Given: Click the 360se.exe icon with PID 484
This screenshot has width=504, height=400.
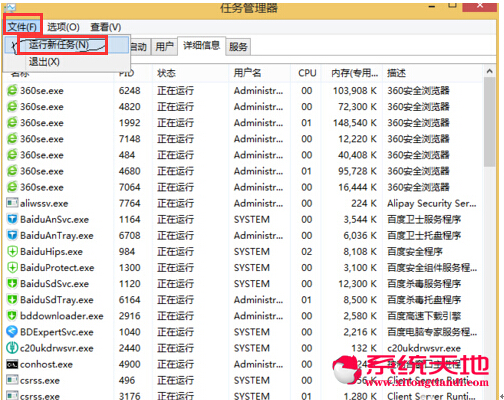Looking at the screenshot, I should click(12, 155).
